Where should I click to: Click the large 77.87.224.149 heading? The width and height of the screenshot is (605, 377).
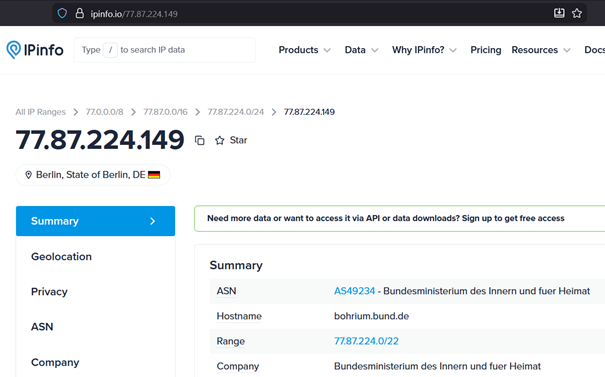100,139
